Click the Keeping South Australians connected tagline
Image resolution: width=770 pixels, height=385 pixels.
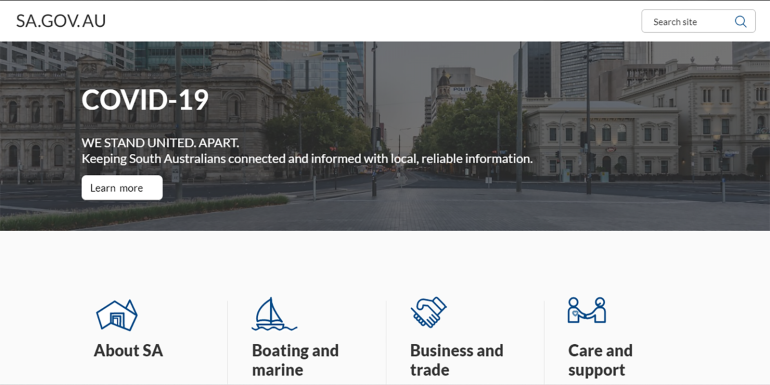[307, 159]
